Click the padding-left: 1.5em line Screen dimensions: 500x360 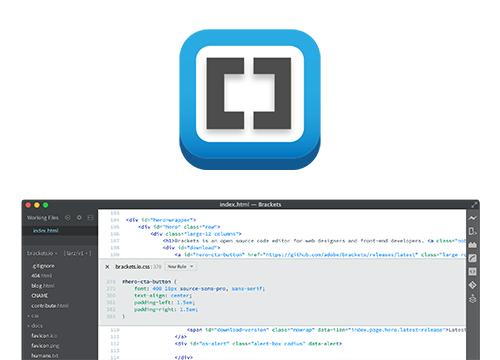[x=165, y=303]
